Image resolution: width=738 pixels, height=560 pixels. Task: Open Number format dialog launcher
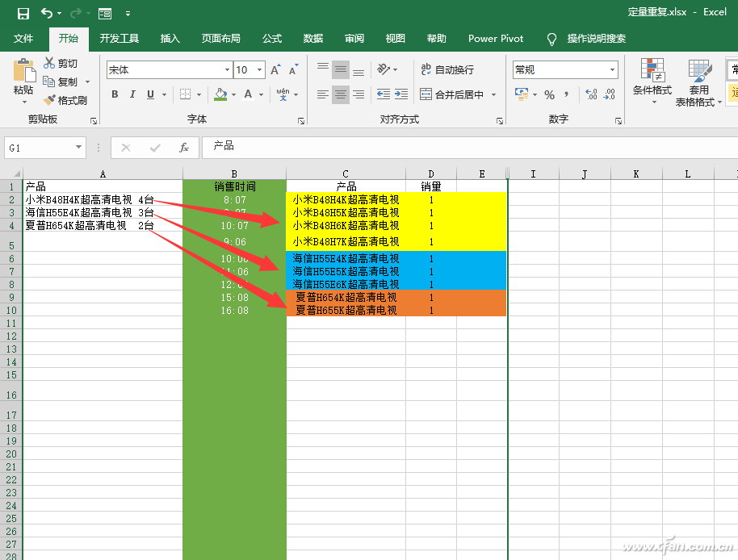tap(618, 121)
